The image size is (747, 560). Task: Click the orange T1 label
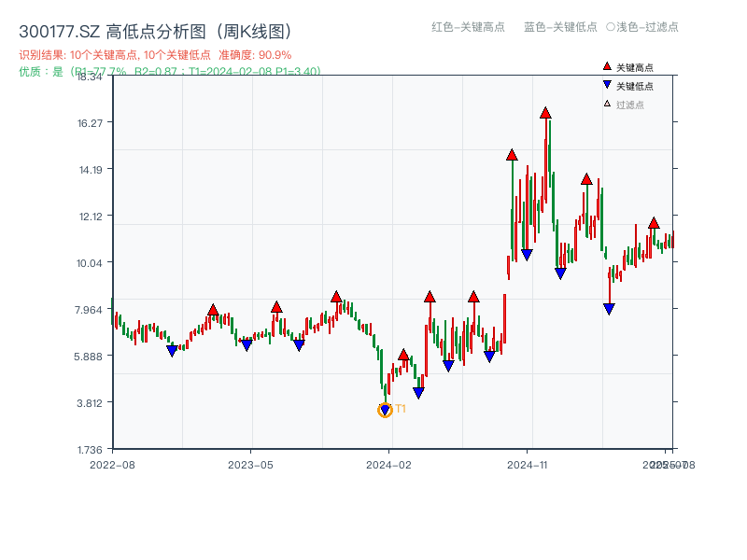401,409
